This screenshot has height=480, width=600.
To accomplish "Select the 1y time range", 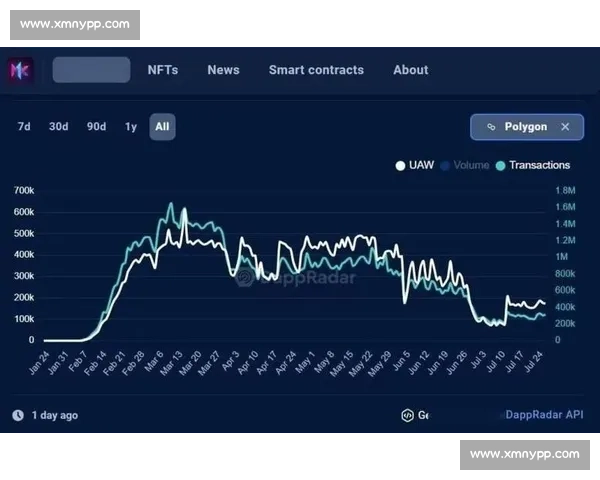I will coord(131,127).
